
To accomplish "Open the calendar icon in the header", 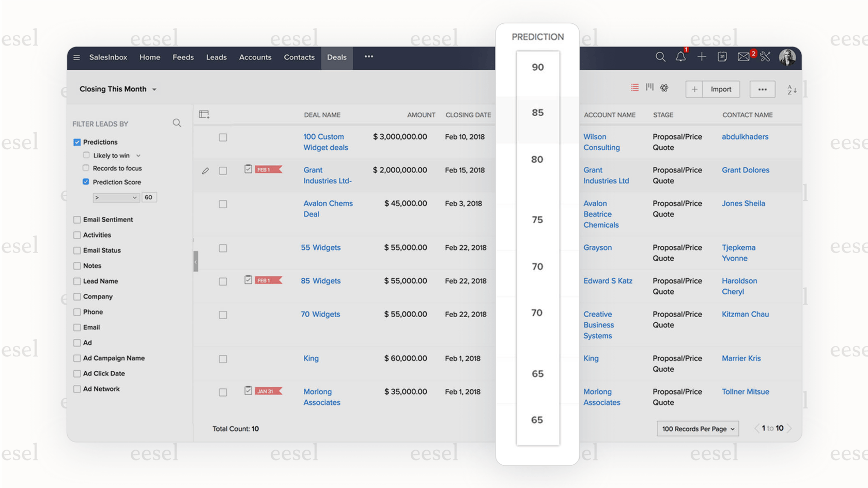I will tap(722, 57).
